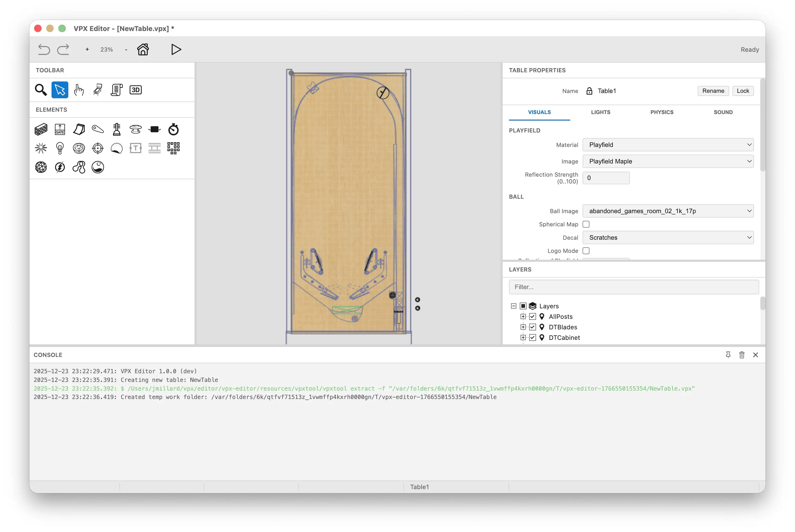The width and height of the screenshot is (795, 532).
Task: Switch to the 3D view
Action: pyautogui.click(x=135, y=90)
